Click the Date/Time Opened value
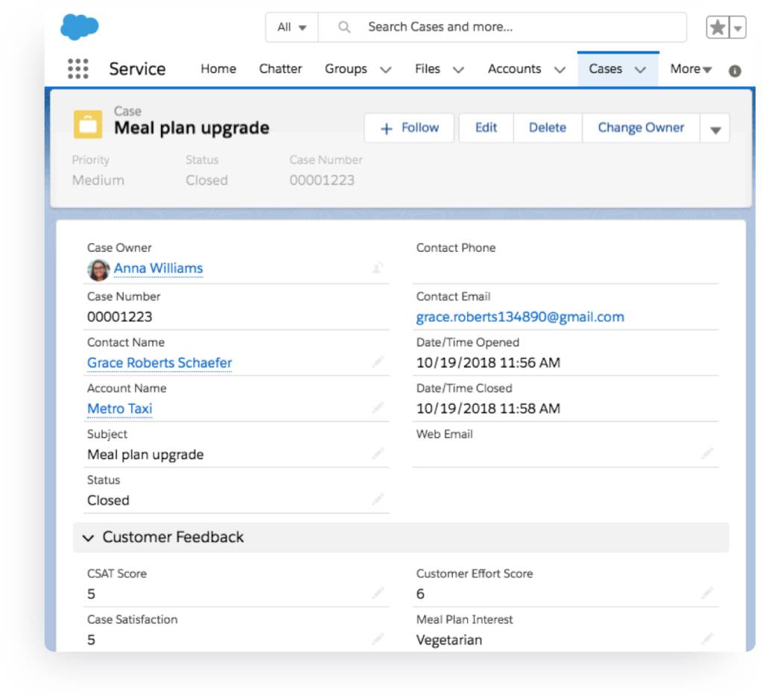The height and width of the screenshot is (700, 763). pos(489,362)
